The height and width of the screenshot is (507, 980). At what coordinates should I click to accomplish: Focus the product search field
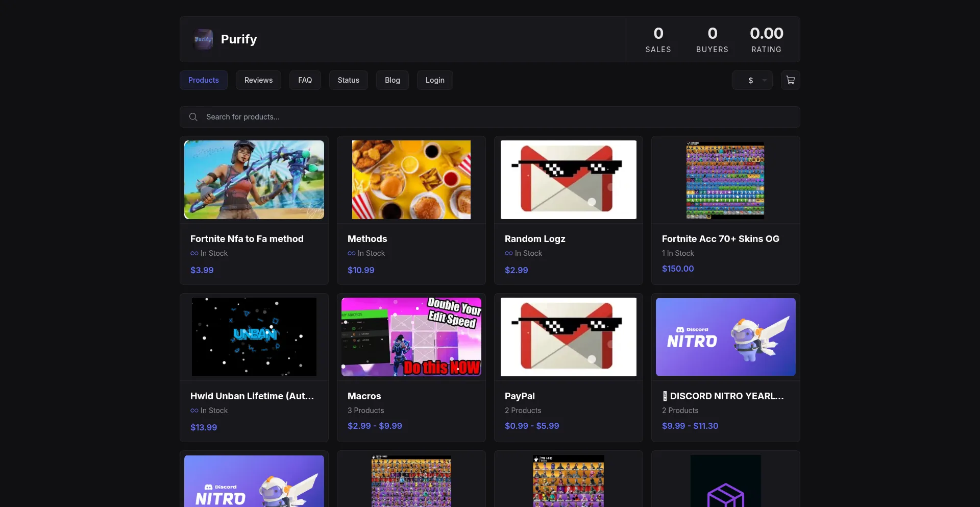click(x=490, y=117)
